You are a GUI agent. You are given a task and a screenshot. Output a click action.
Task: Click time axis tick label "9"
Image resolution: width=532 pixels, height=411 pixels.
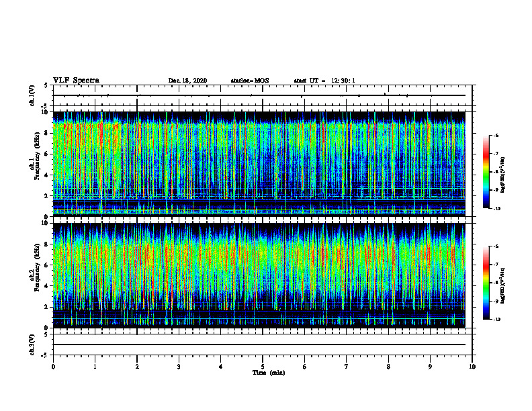[x=430, y=367]
